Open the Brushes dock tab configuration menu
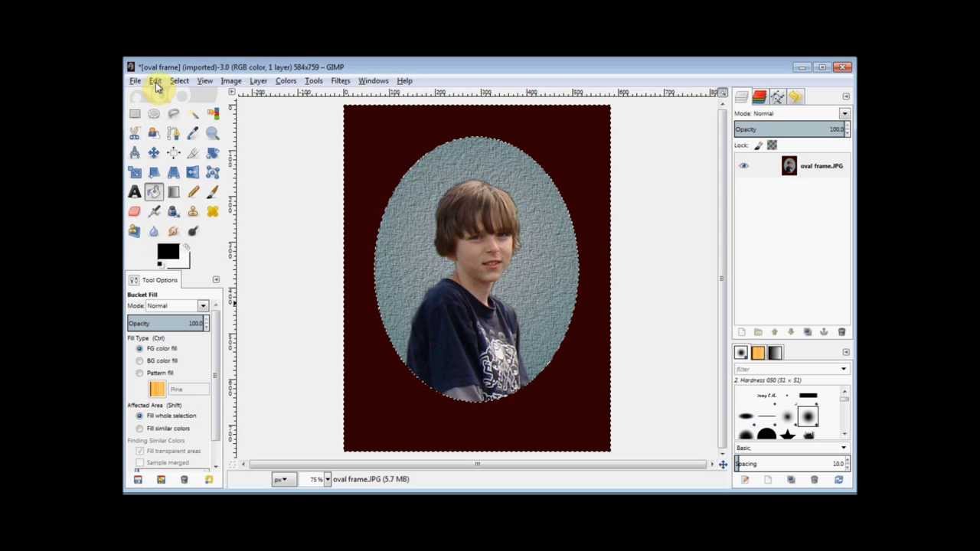The height and width of the screenshot is (551, 980). (846, 352)
